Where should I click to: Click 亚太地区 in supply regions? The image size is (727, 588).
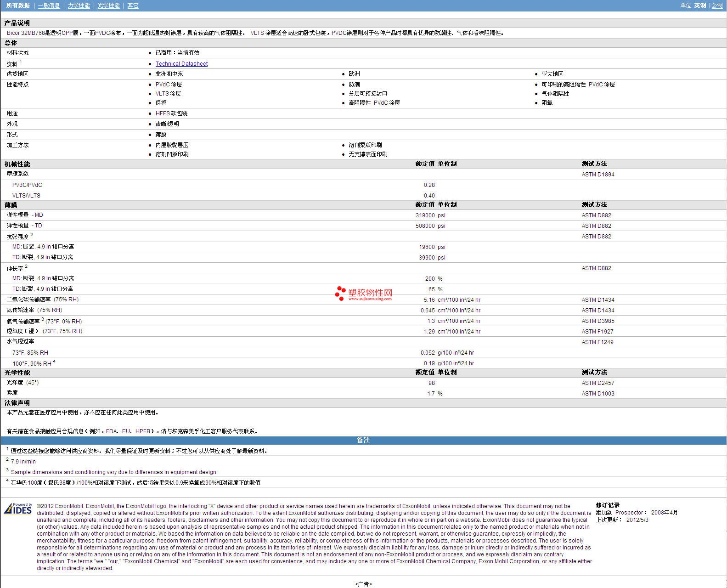(x=552, y=74)
